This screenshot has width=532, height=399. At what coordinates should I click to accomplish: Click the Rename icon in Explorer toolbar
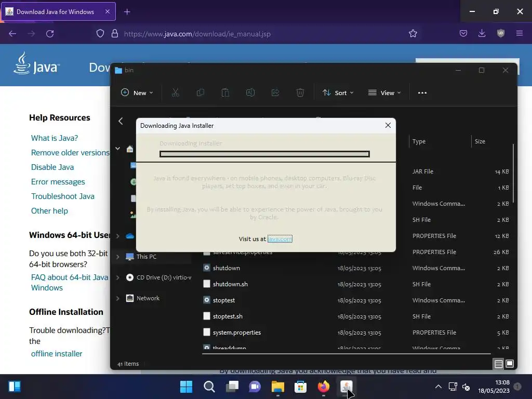pos(250,92)
